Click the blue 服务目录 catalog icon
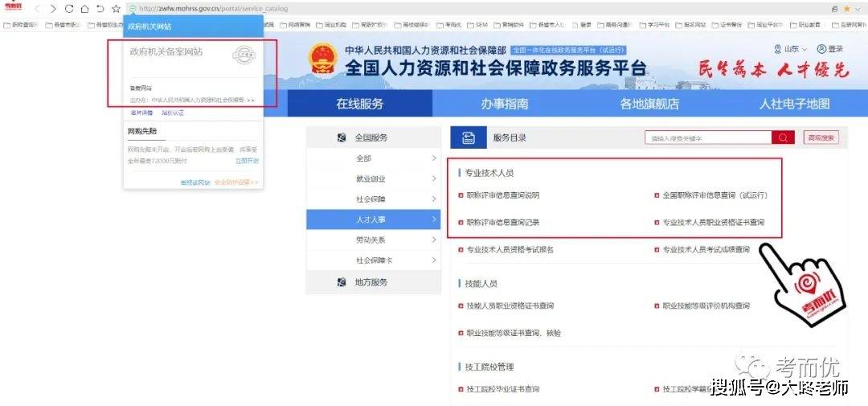Screen dimensions: 868x406 click(x=469, y=137)
